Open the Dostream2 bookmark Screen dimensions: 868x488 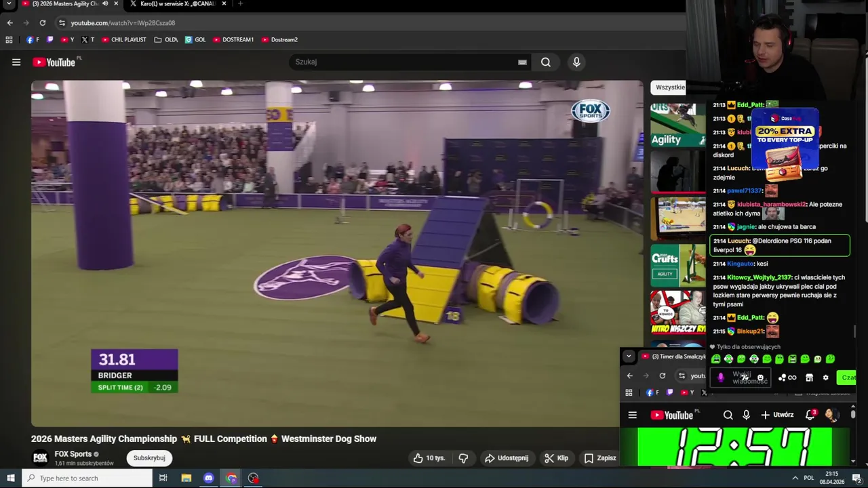point(279,39)
